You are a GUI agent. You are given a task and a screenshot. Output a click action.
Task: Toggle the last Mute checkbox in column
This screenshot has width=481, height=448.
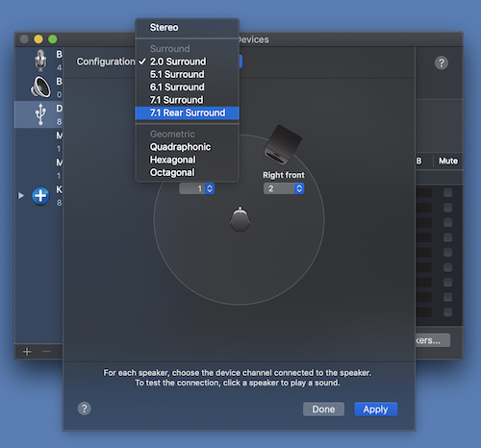coord(447,311)
